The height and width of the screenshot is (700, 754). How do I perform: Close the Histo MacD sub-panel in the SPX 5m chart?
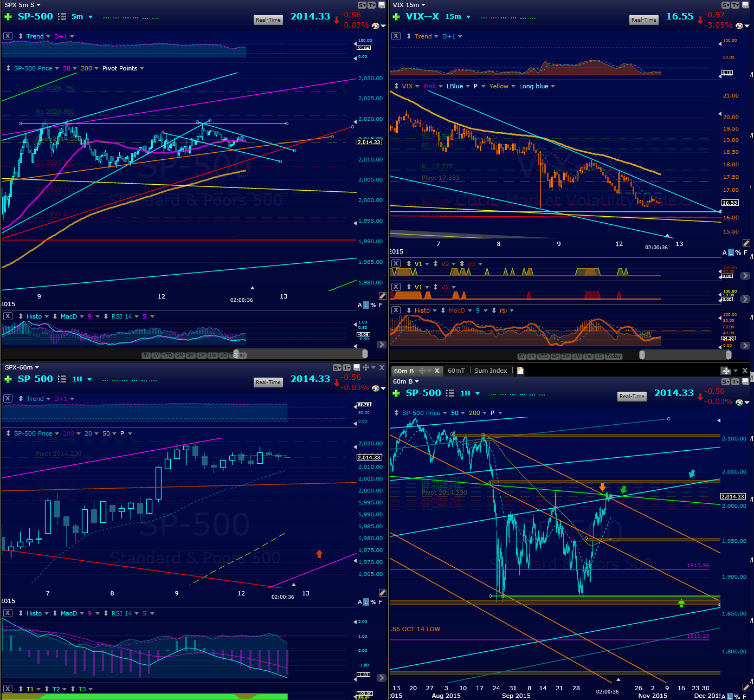pos(8,316)
